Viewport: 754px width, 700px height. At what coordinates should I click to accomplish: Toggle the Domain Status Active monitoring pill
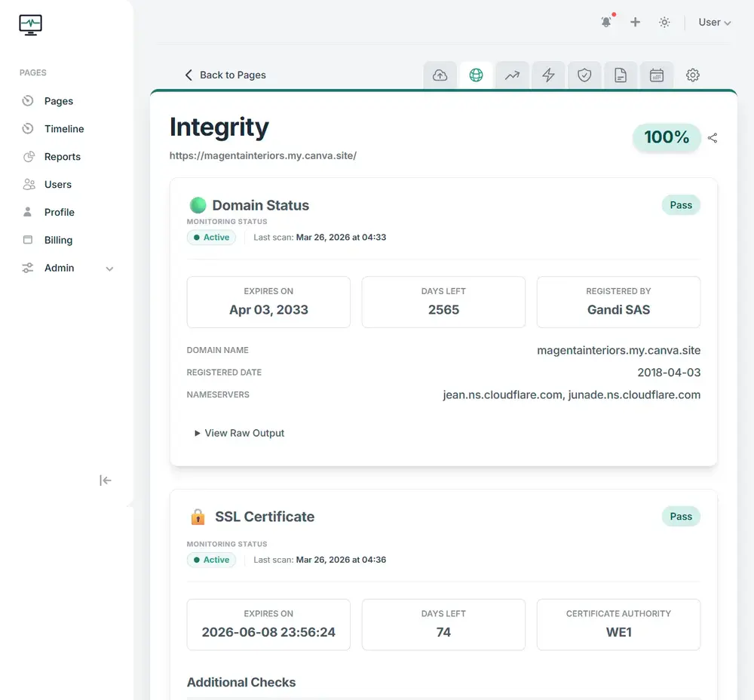point(211,237)
